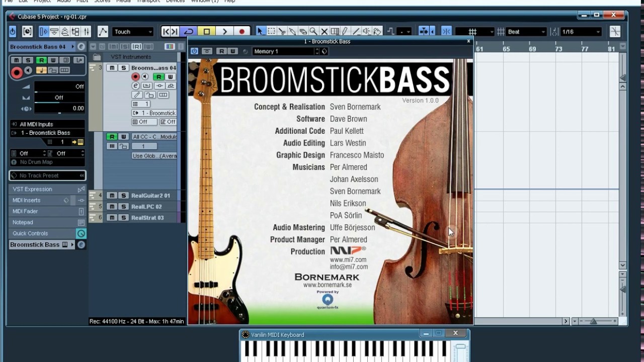Click the info@mi7.com email link

(349, 267)
